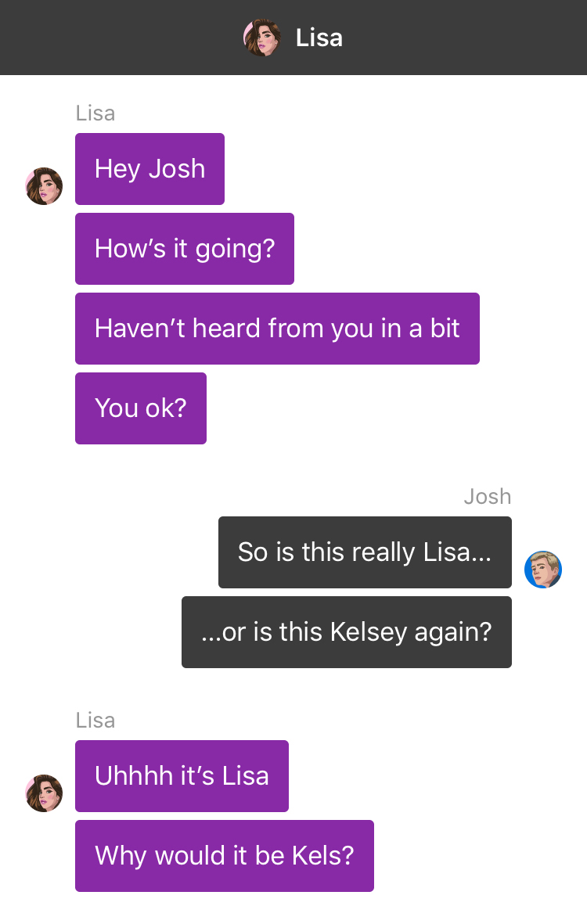Tap the Lisa contact name in header

pyautogui.click(x=319, y=38)
